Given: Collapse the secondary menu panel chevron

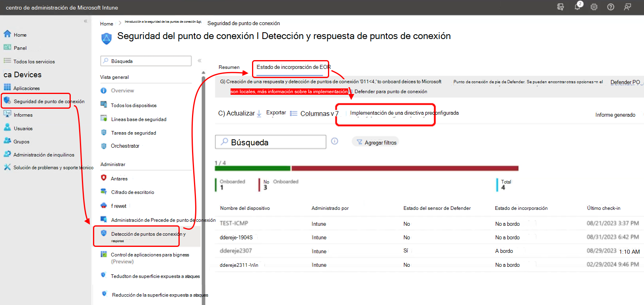Looking at the screenshot, I should [x=200, y=61].
